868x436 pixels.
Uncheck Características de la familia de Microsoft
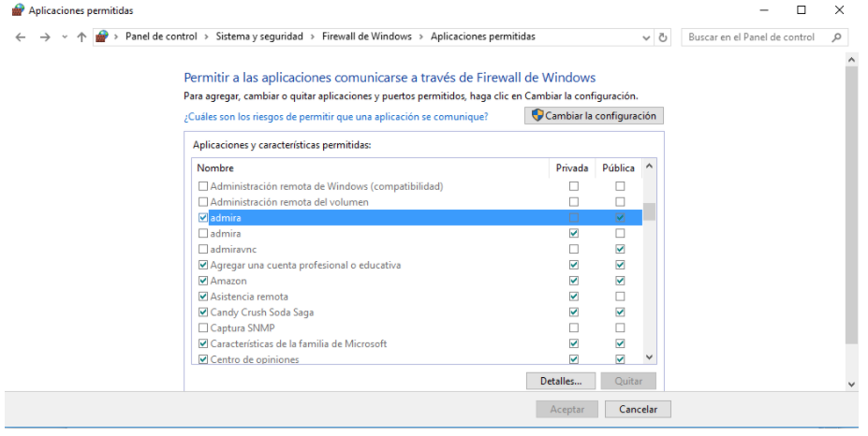point(203,343)
